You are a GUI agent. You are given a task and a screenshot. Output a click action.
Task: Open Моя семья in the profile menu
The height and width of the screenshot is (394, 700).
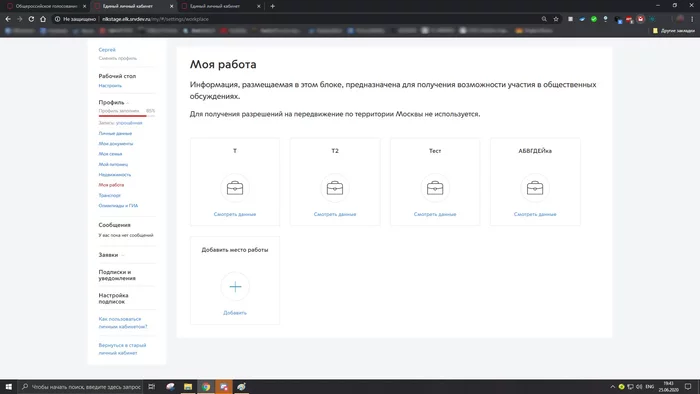110,154
